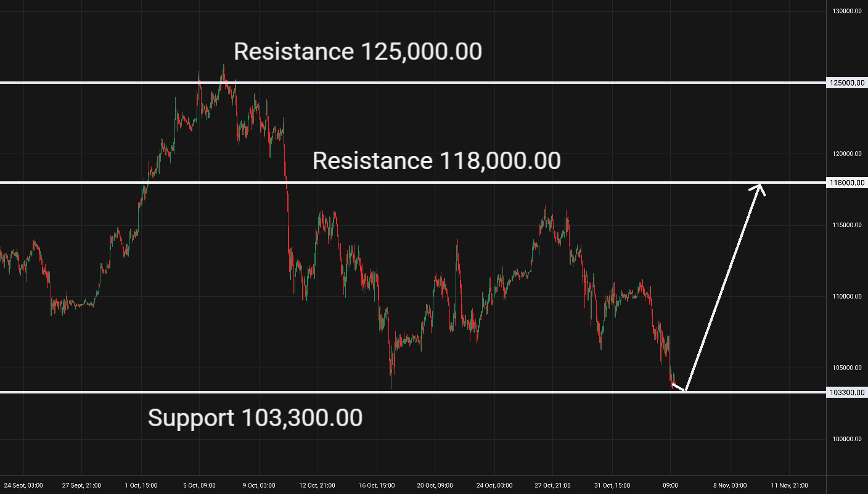Click the 118000.00 price label on axis
This screenshot has width=868, height=494.
coord(847,183)
